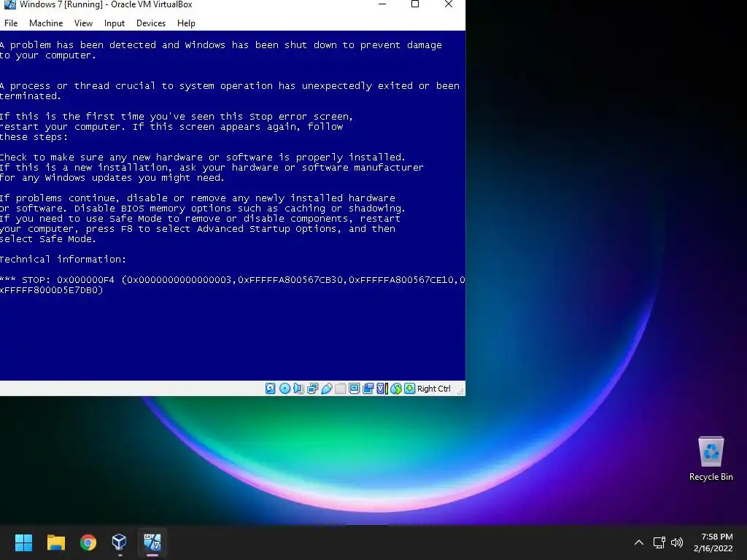The height and width of the screenshot is (560, 747).
Task: Minimize the Windows 7 VirtualBox window
Action: 382,4
